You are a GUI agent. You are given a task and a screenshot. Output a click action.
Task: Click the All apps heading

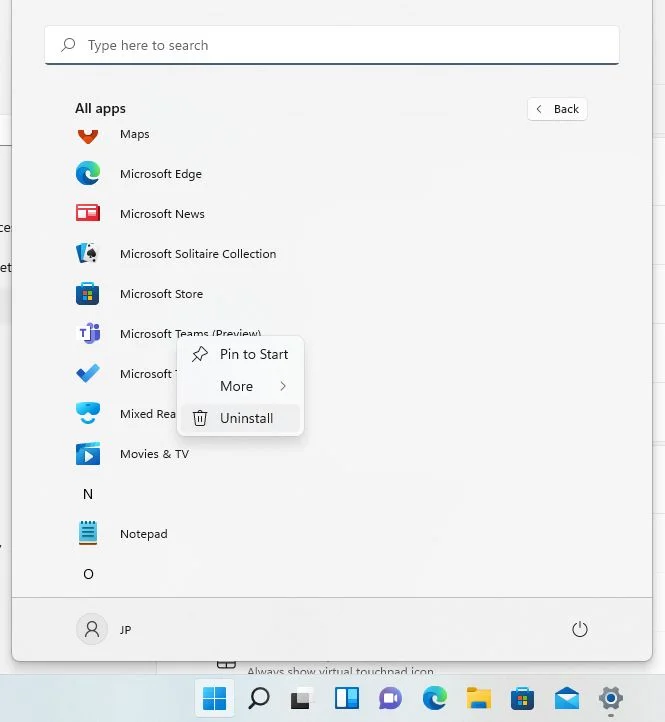click(100, 109)
